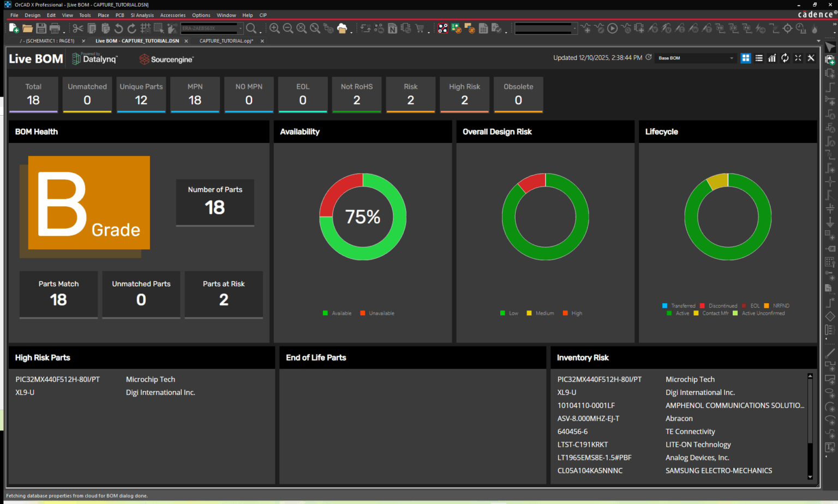Select the Zoom In tool
The image size is (838, 504).
(x=274, y=28)
